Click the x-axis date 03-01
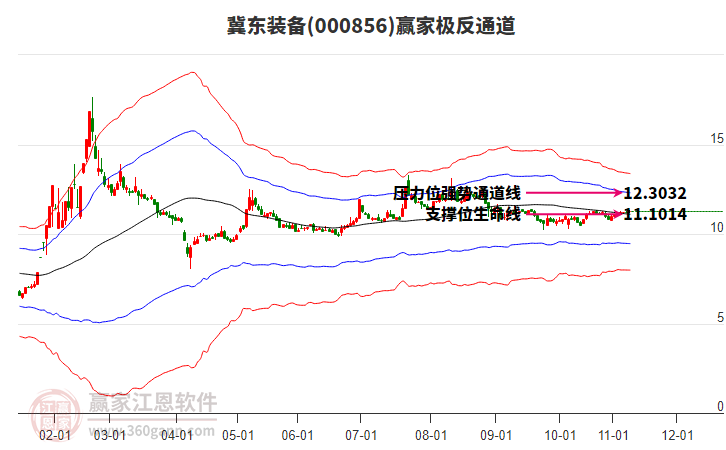Image resolution: width=726 pixels, height=450 pixels. pos(110,436)
